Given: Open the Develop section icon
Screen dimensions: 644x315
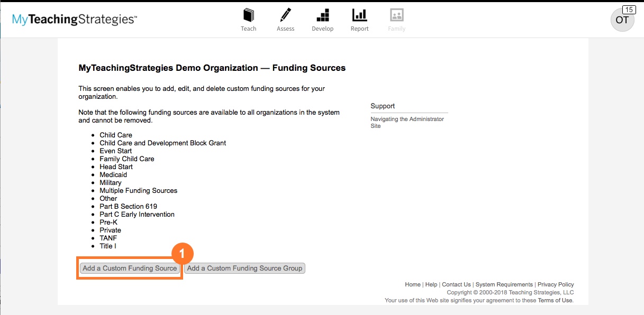Looking at the screenshot, I should click(x=322, y=18).
